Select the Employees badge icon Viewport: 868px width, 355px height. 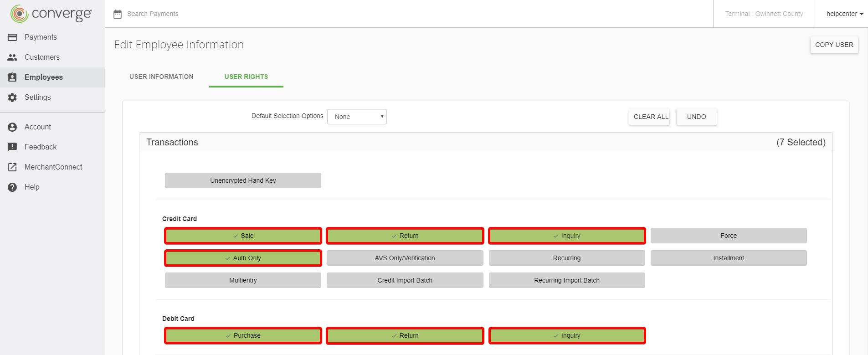(12, 77)
